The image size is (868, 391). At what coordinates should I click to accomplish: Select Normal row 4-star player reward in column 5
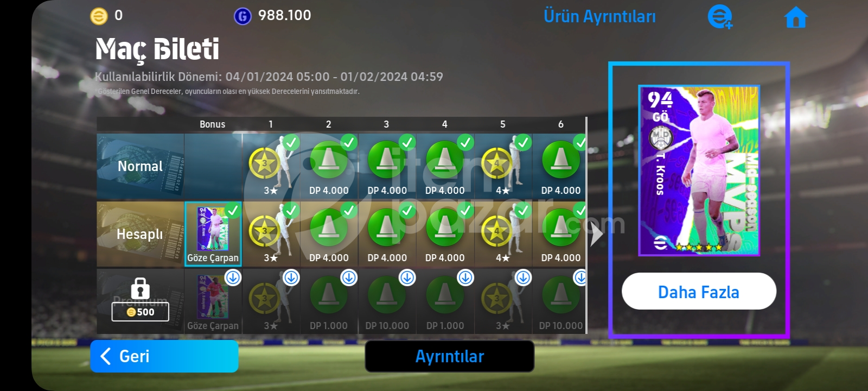pos(503,166)
